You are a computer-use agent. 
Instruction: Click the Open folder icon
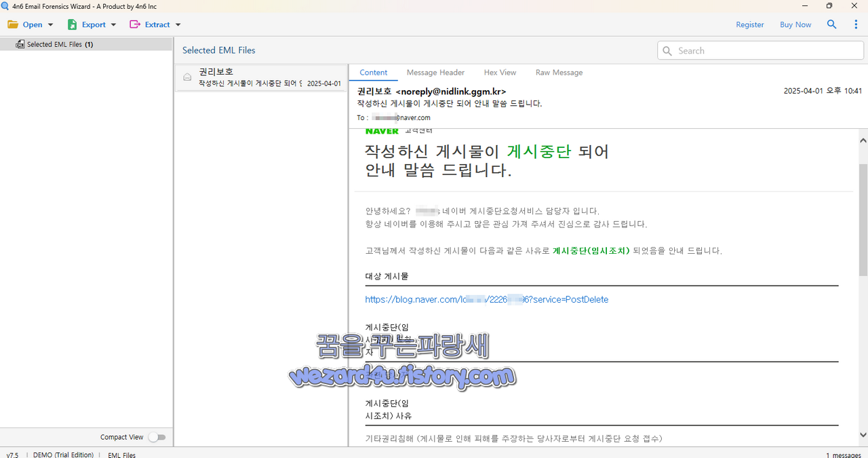pos(13,24)
